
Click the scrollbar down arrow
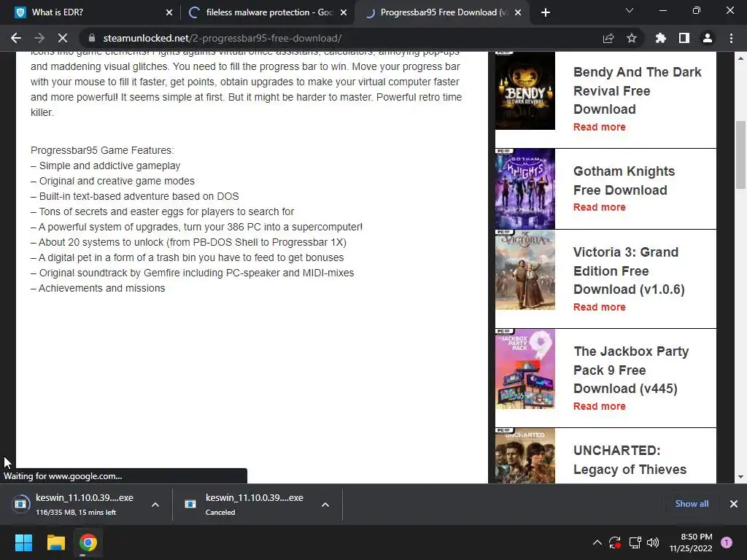pyautogui.click(x=740, y=477)
